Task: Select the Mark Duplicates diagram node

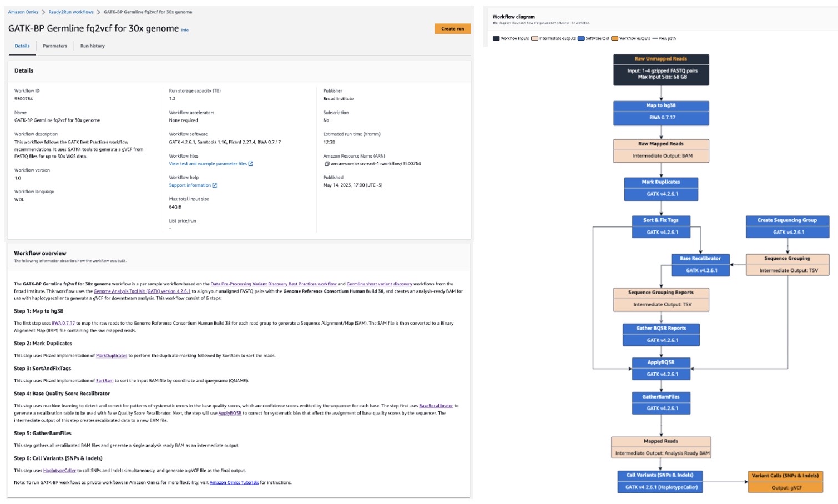Action: click(x=661, y=189)
